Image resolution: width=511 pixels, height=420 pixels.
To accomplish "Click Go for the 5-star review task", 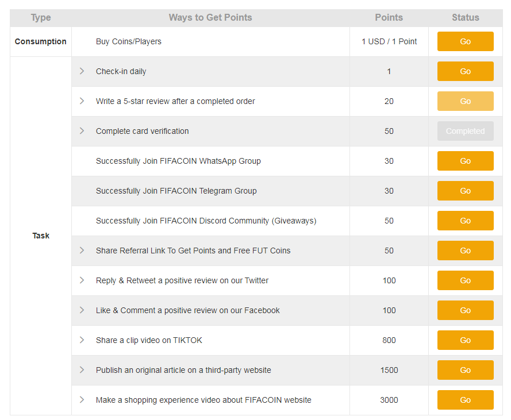I will point(465,101).
